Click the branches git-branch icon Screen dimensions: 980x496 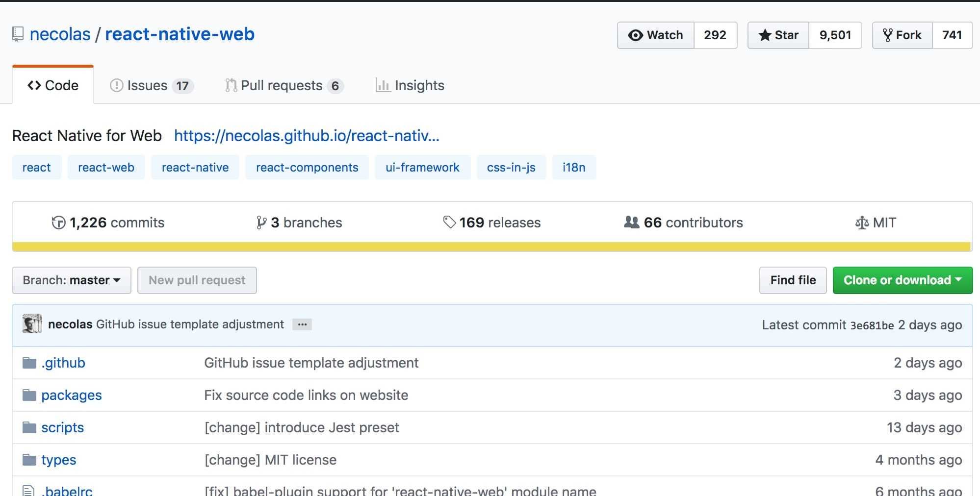coord(261,223)
